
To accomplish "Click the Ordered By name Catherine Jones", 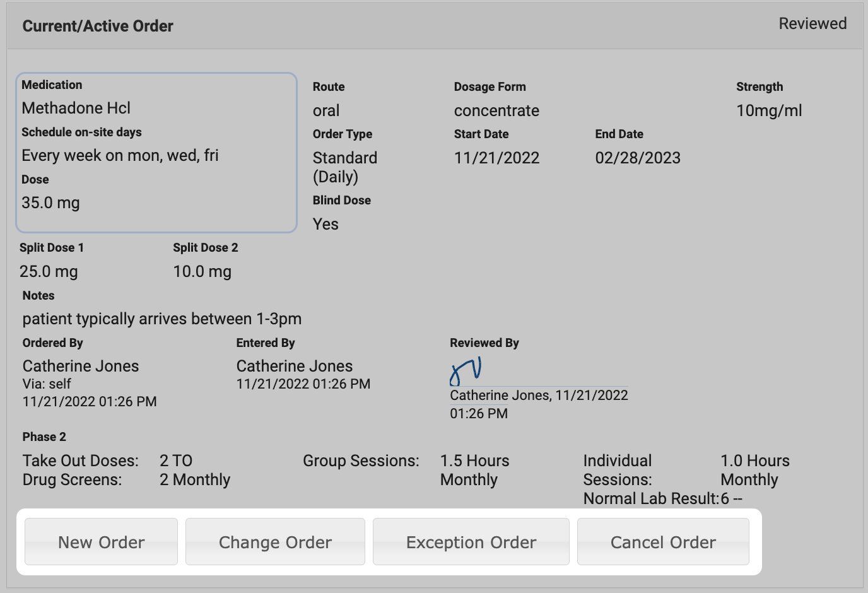I will click(81, 367).
